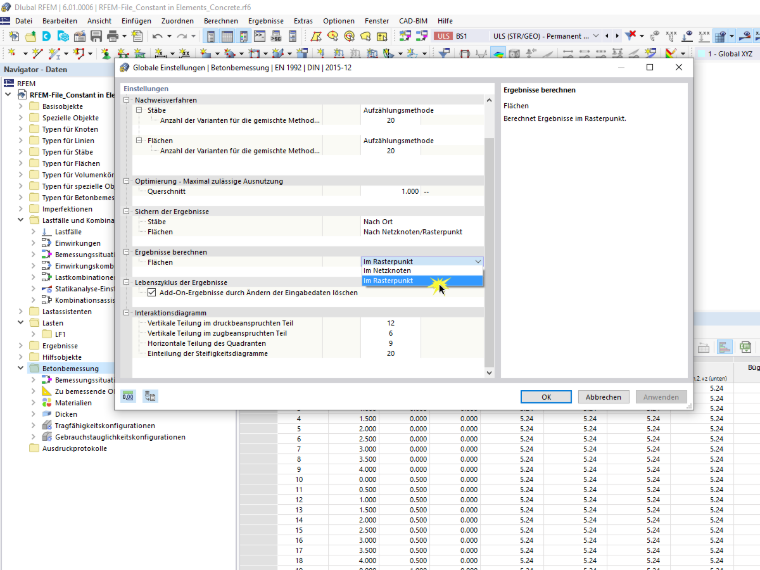The height and width of the screenshot is (570, 760).
Task: Select Ausdruckprotokolle in navigator
Action: tap(74, 448)
